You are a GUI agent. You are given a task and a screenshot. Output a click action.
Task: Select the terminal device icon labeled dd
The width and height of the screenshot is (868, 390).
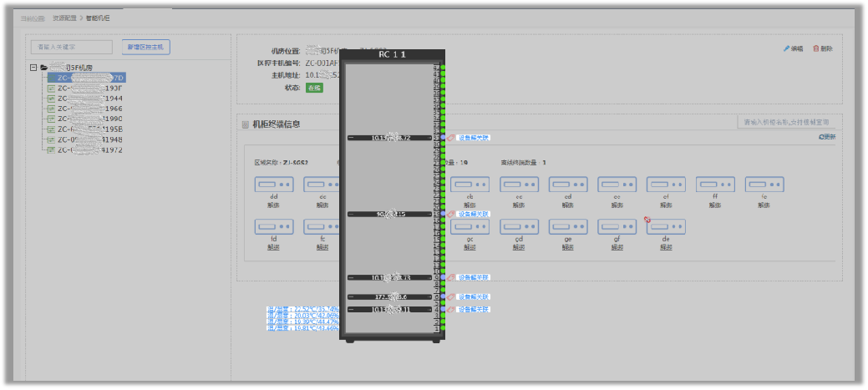click(273, 185)
